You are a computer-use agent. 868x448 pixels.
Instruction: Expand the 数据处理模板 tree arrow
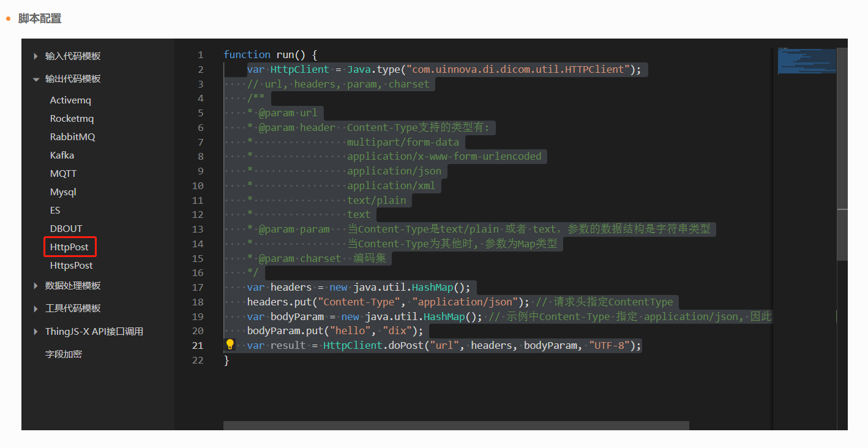tap(36, 286)
